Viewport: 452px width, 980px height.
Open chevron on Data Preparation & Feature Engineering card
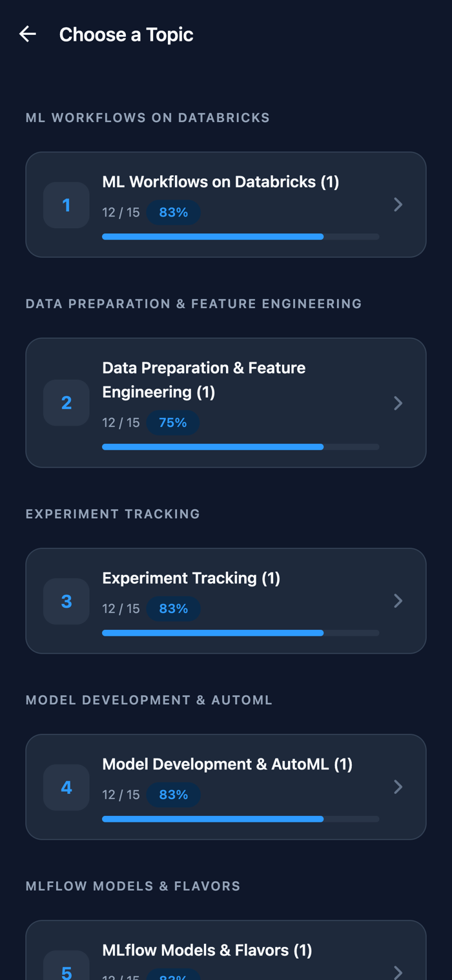tap(398, 403)
